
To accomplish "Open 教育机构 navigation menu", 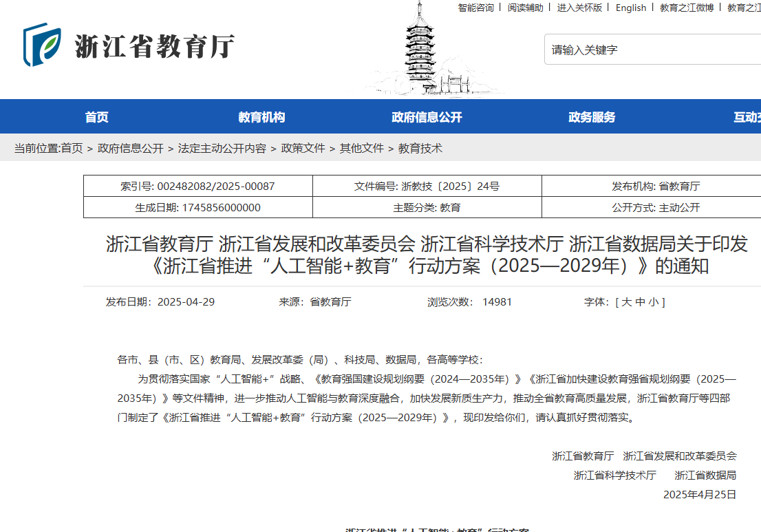I will pyautogui.click(x=261, y=117).
